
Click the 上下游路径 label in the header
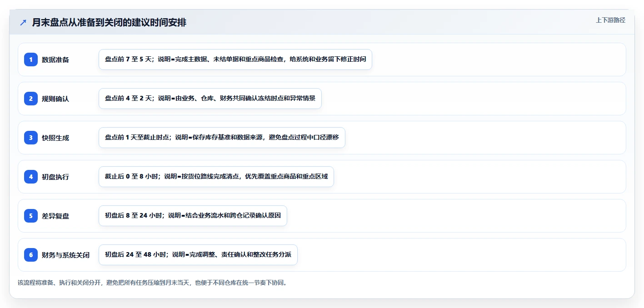(x=610, y=20)
